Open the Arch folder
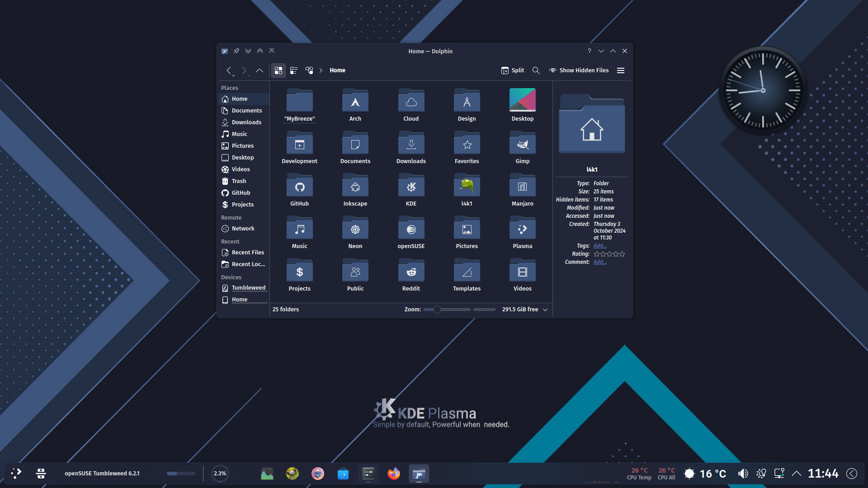Viewport: 868px width, 488px height. pyautogui.click(x=355, y=105)
